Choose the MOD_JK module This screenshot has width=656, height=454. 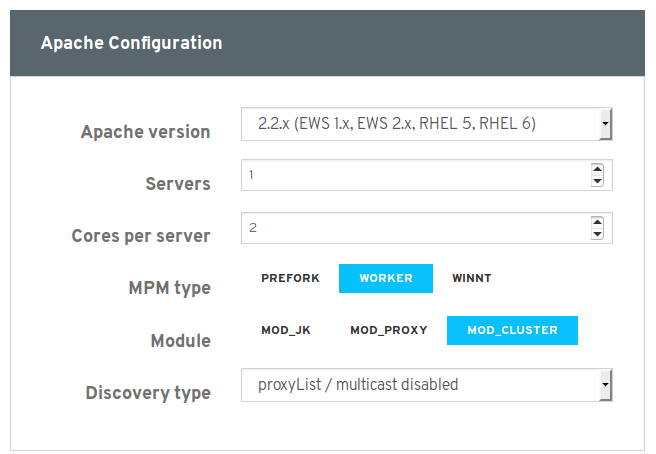[x=286, y=330]
